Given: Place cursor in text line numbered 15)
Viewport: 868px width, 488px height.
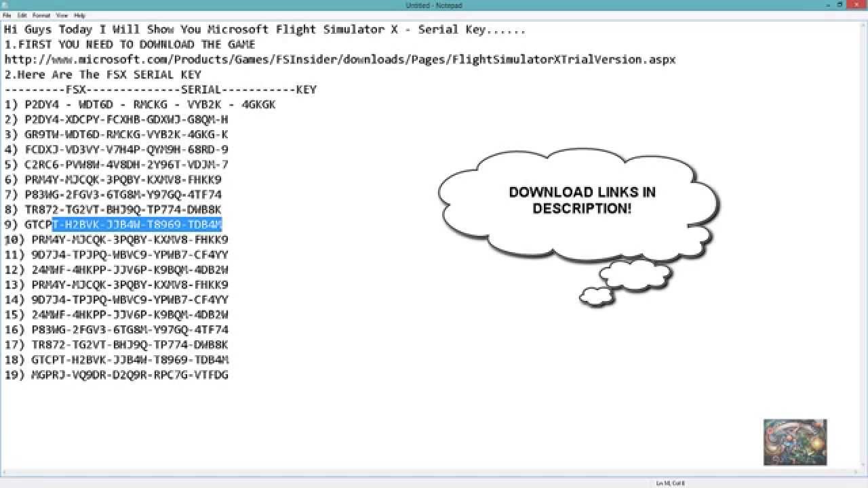Looking at the screenshot, I should point(116,314).
